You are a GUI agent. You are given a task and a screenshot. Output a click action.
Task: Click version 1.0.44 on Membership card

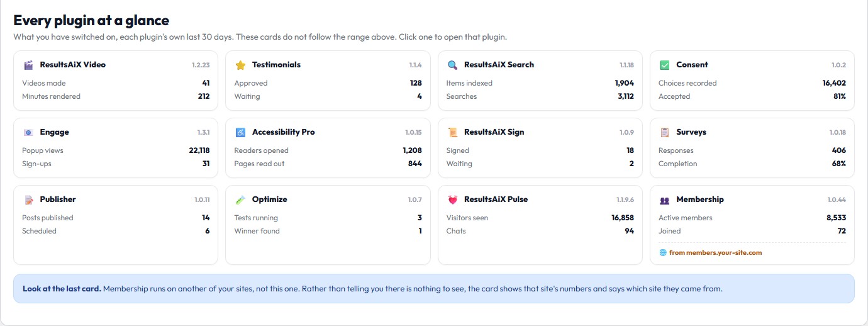click(837, 200)
